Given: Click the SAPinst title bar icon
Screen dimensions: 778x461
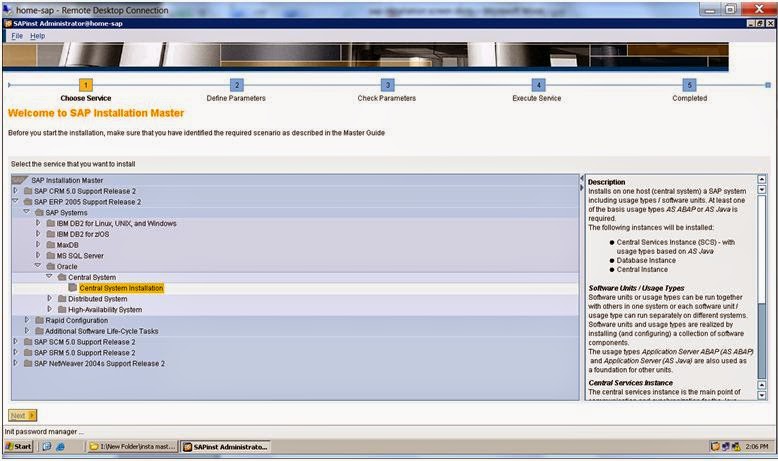Looking at the screenshot, I should tap(8, 23).
